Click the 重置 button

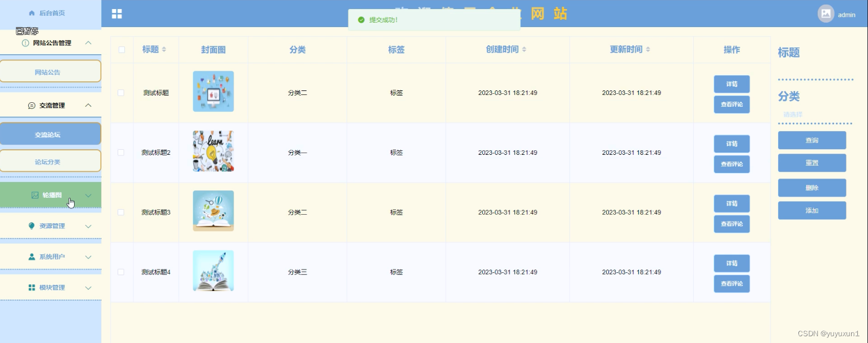click(x=812, y=163)
